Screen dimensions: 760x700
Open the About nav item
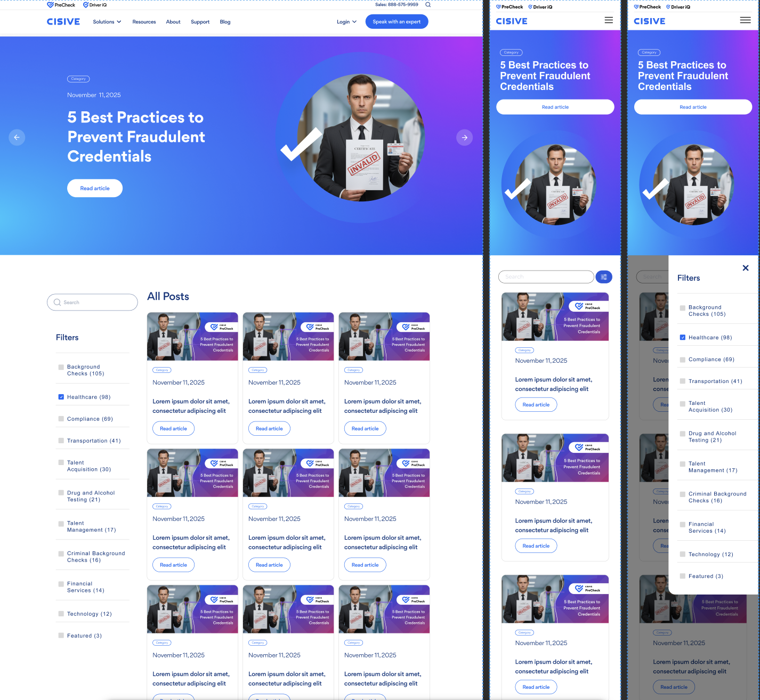click(x=173, y=22)
